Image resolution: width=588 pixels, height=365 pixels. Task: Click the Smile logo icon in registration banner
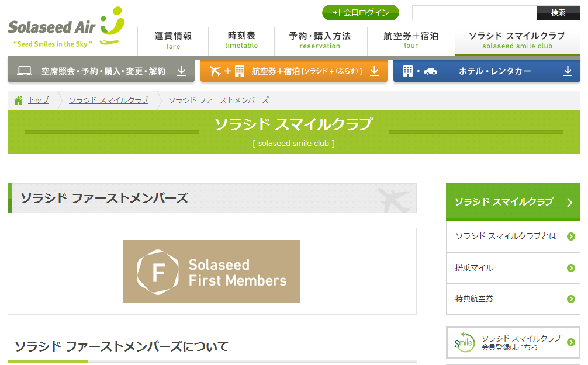(464, 342)
